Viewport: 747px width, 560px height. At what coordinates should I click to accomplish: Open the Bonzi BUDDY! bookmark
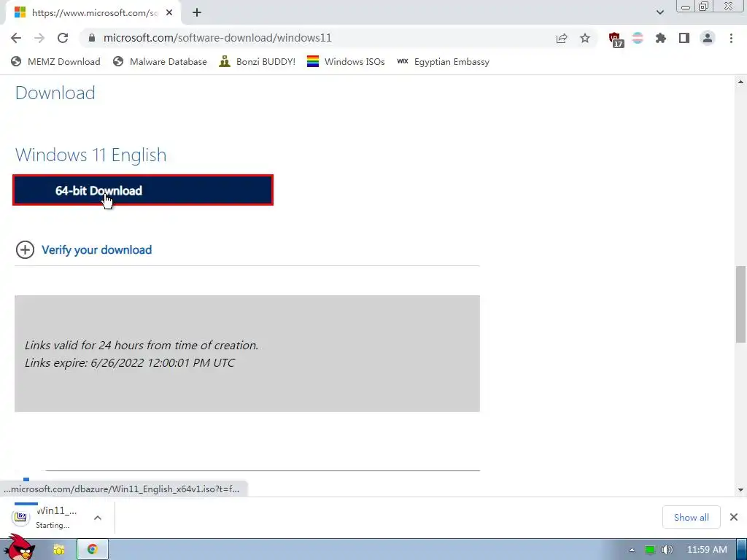258,61
